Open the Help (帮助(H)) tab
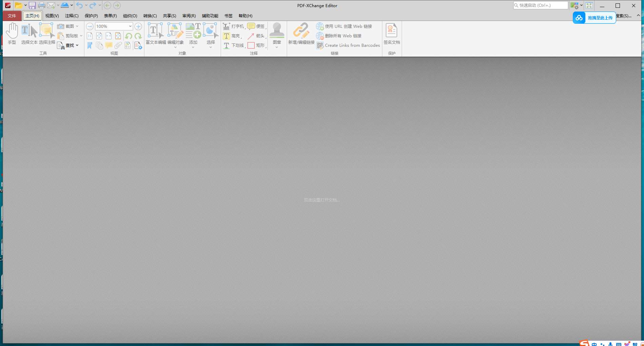Viewport: 644px width, 346px height. [245, 16]
